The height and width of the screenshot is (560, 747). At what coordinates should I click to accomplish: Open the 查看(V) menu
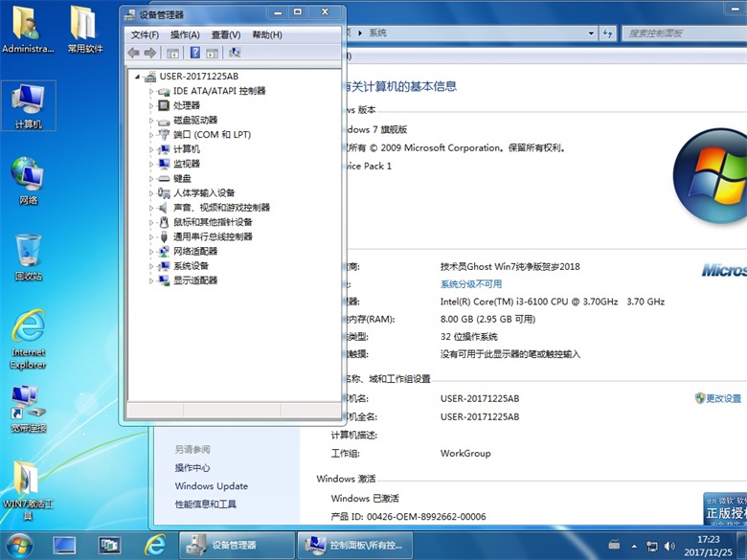pyautogui.click(x=226, y=34)
